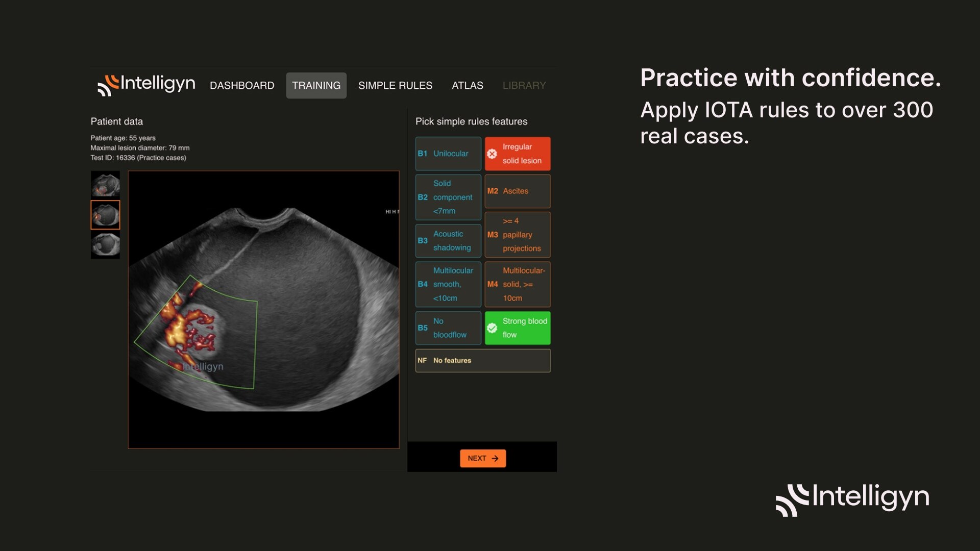Switch to the SIMPLE RULES tab
This screenshot has width=980, height=551.
coord(395,86)
